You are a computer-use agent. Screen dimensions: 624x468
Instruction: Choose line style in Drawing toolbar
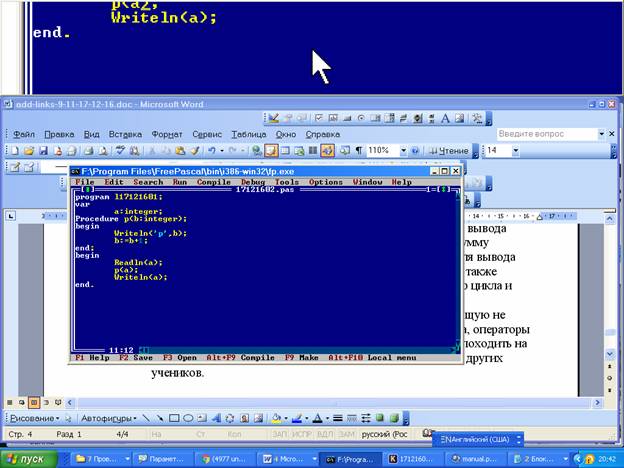pyautogui.click(x=337, y=418)
